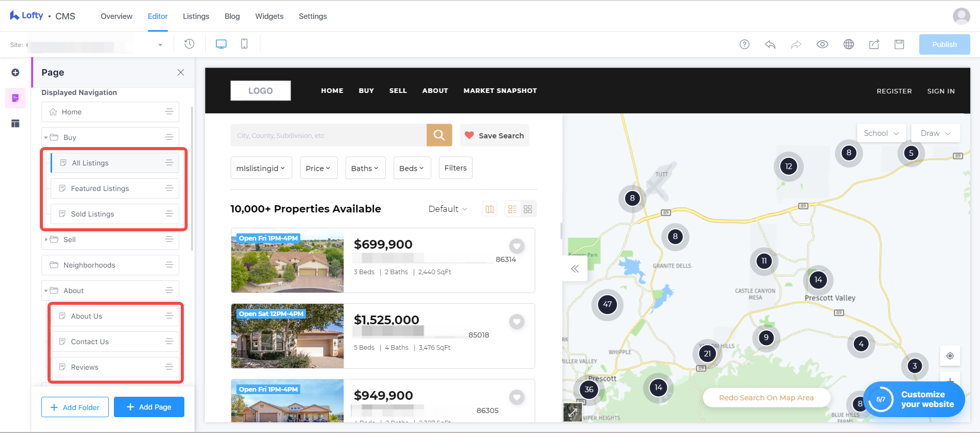Image resolution: width=980 pixels, height=433 pixels.
Task: Open version history clock icon
Action: coord(189,44)
